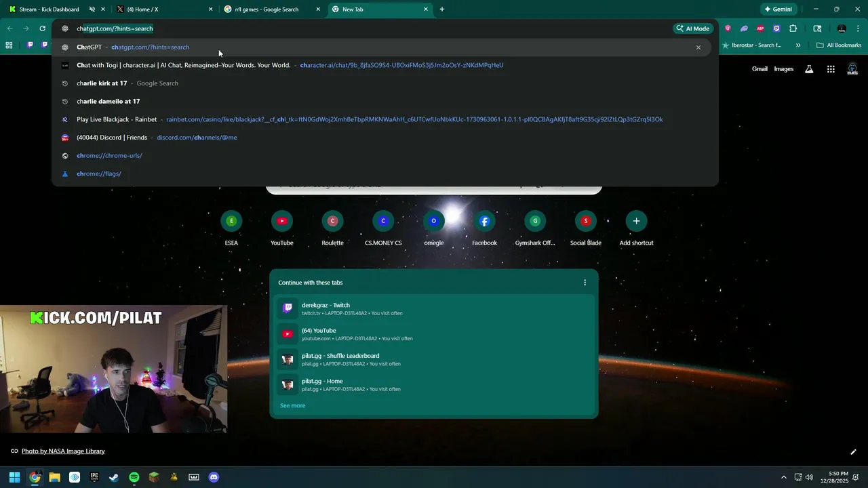
Task: Open the Images link
Action: [784, 69]
